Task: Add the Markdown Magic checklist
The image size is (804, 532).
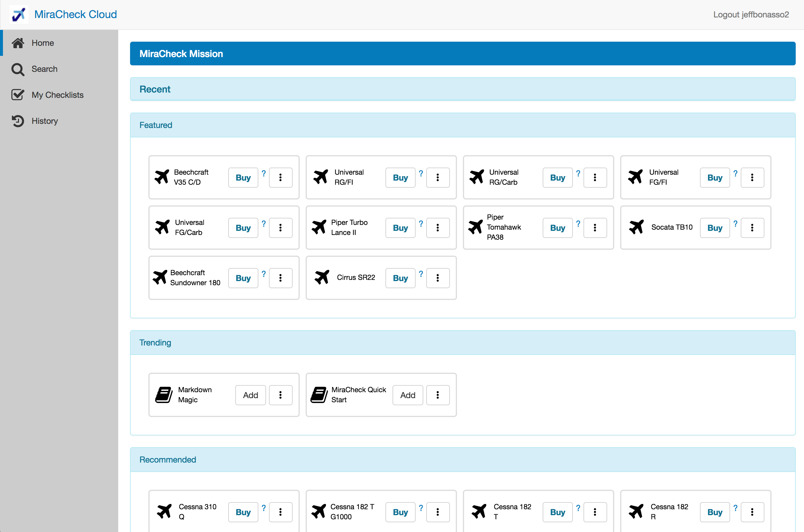Action: pyautogui.click(x=250, y=395)
